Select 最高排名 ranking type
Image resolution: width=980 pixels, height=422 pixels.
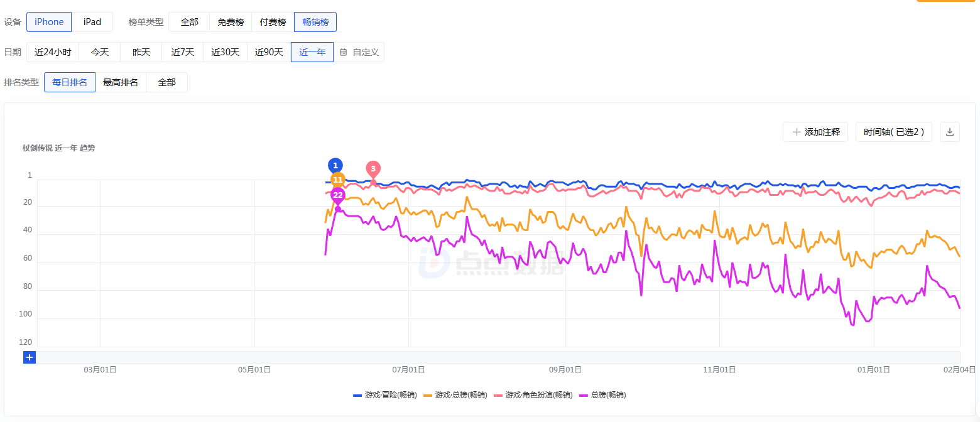click(x=121, y=82)
